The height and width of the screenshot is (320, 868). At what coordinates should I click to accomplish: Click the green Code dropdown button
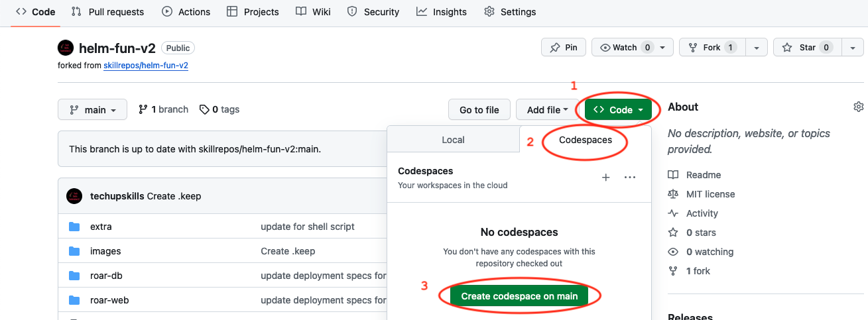point(618,110)
